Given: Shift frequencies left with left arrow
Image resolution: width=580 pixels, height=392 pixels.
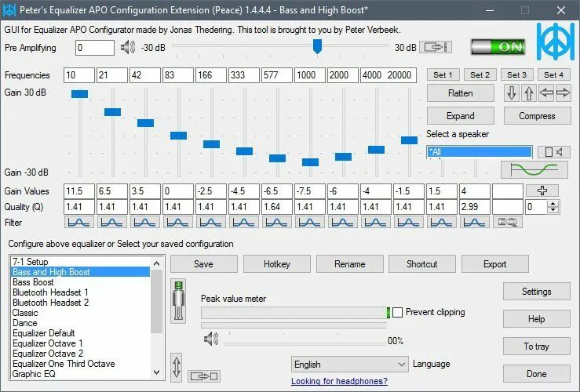Looking at the screenshot, I should coord(546,93).
